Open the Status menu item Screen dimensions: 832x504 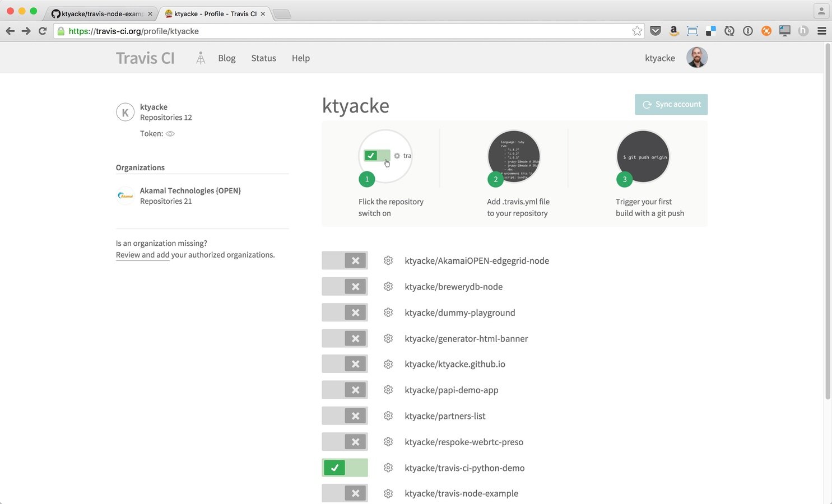coord(263,58)
